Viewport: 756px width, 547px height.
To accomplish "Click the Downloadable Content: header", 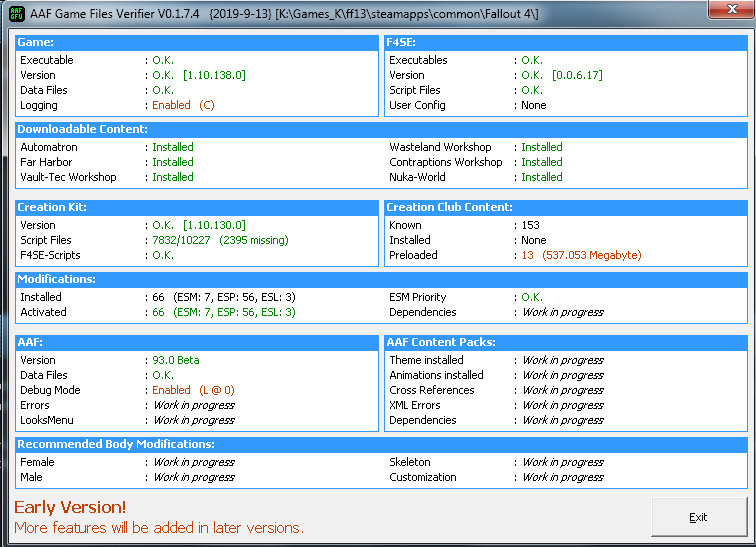I will tap(381, 129).
